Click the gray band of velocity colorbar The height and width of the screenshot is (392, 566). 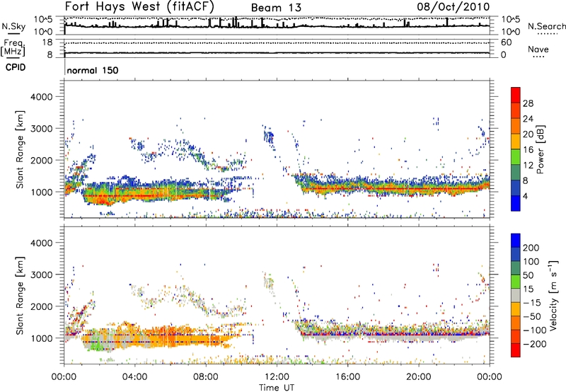[x=516, y=295]
